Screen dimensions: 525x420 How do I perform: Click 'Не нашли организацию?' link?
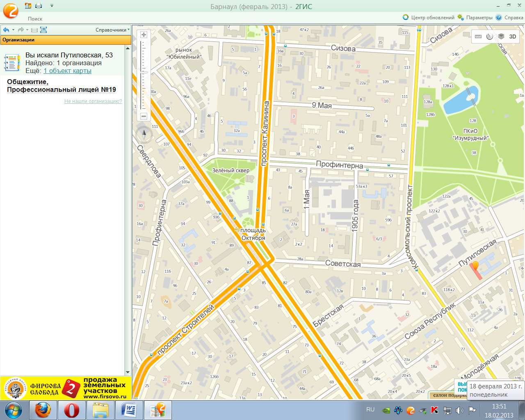[x=93, y=101]
